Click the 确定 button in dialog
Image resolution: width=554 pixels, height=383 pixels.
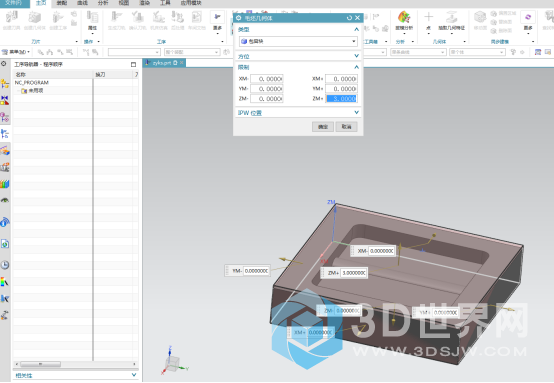(323, 126)
